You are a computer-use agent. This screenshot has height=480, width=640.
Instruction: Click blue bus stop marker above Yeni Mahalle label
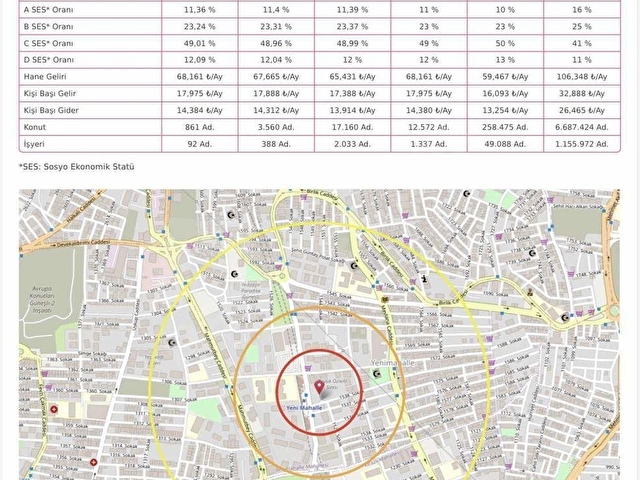[x=306, y=395]
